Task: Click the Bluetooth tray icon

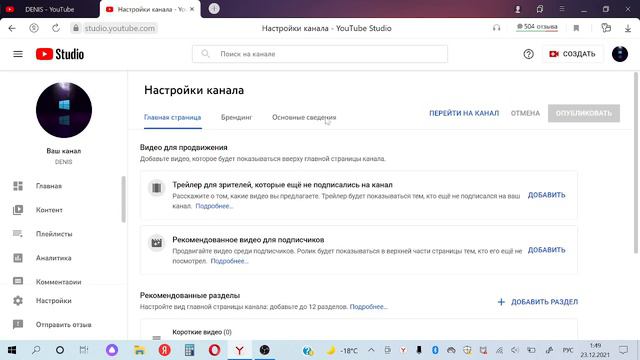Action: tap(435, 350)
